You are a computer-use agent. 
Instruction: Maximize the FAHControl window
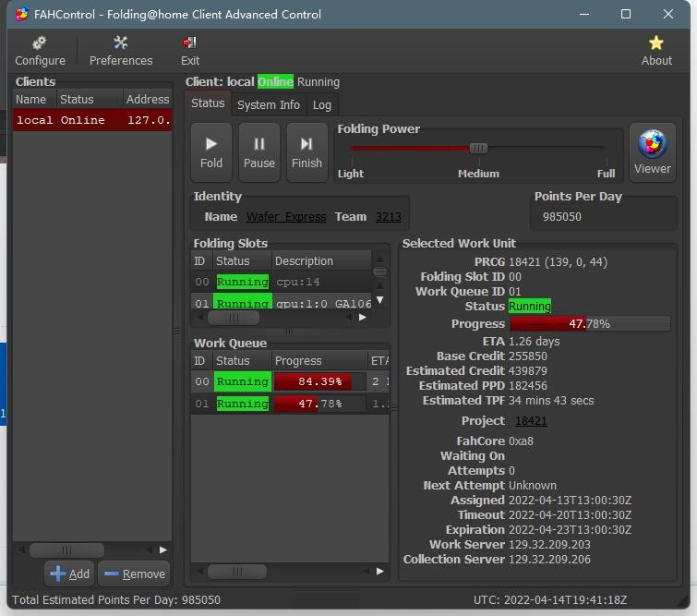(x=625, y=14)
